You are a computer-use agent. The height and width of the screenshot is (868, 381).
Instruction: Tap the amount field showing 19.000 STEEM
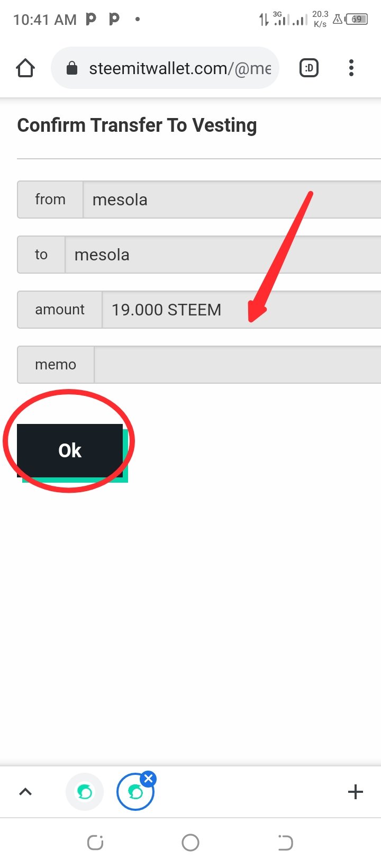241,310
